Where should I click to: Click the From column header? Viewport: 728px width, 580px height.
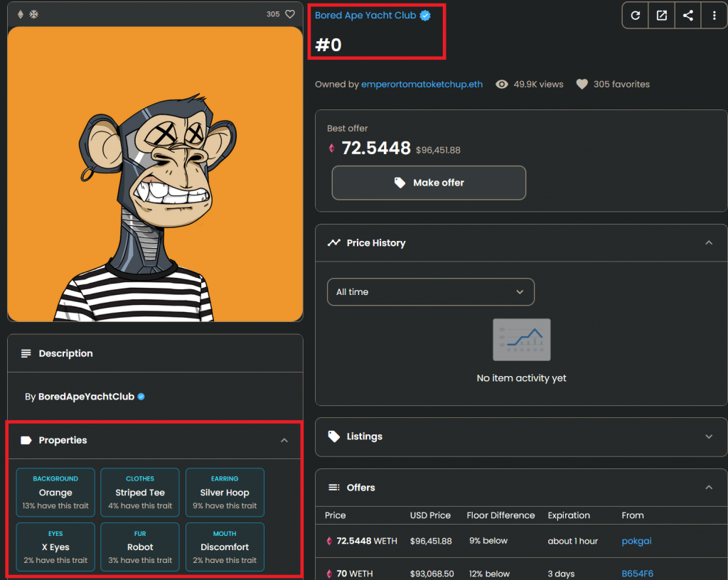(633, 515)
